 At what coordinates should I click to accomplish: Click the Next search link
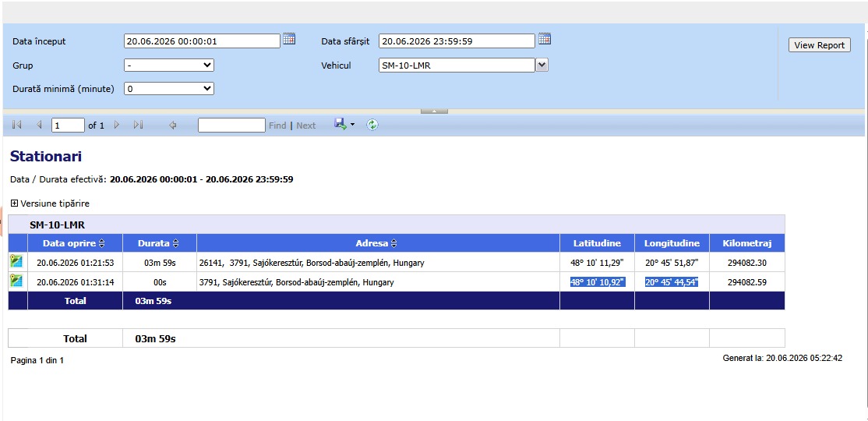coord(305,126)
